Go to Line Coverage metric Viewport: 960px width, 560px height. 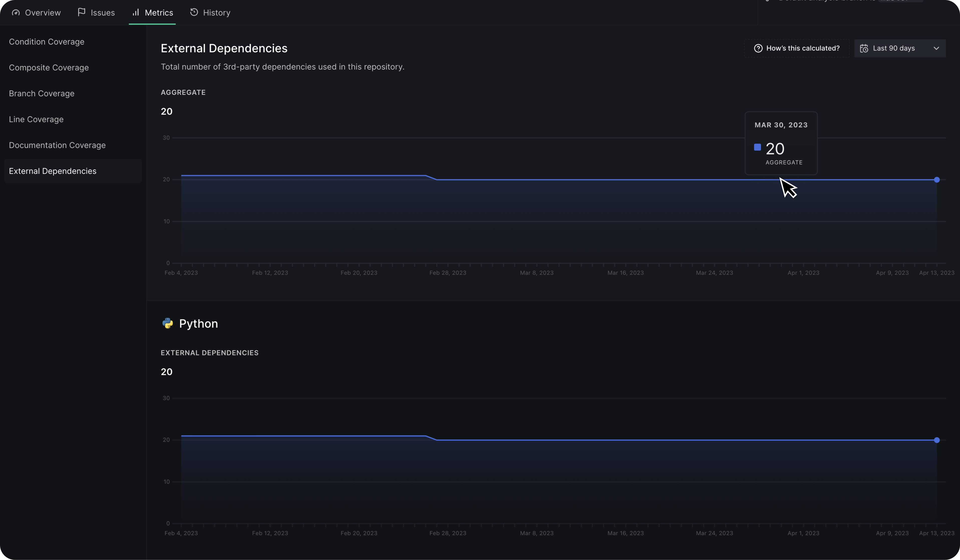36,120
